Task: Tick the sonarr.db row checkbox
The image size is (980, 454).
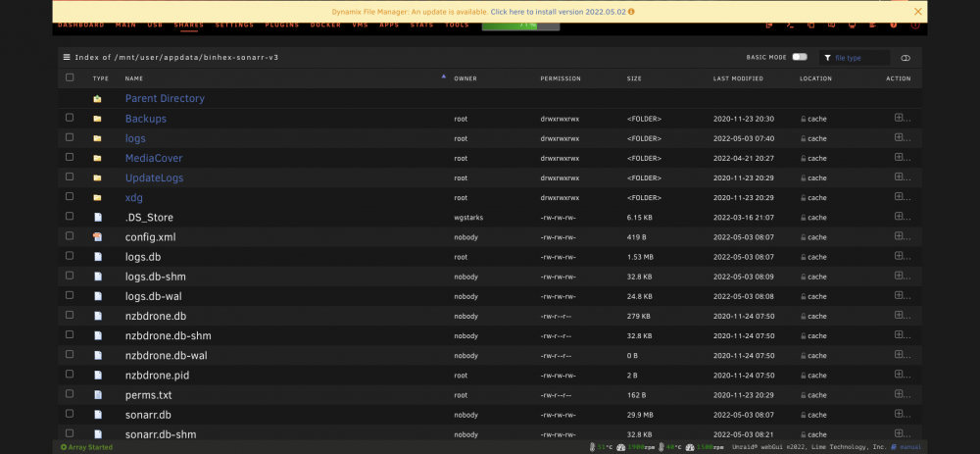Action: point(70,414)
